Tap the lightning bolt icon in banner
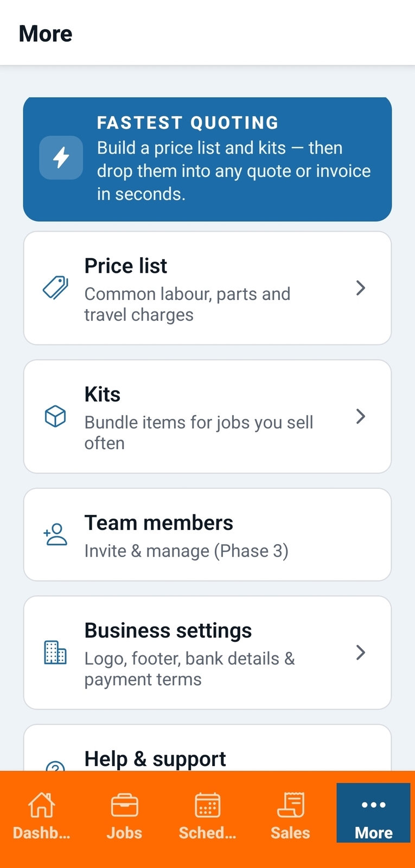The width and height of the screenshot is (415, 868). point(61,158)
